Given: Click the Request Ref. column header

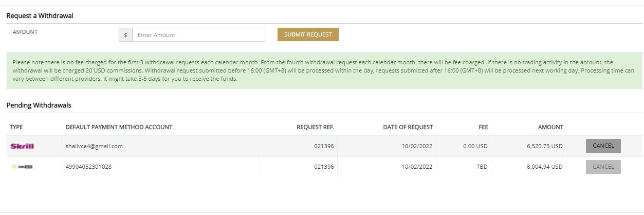Looking at the screenshot, I should (x=315, y=127).
